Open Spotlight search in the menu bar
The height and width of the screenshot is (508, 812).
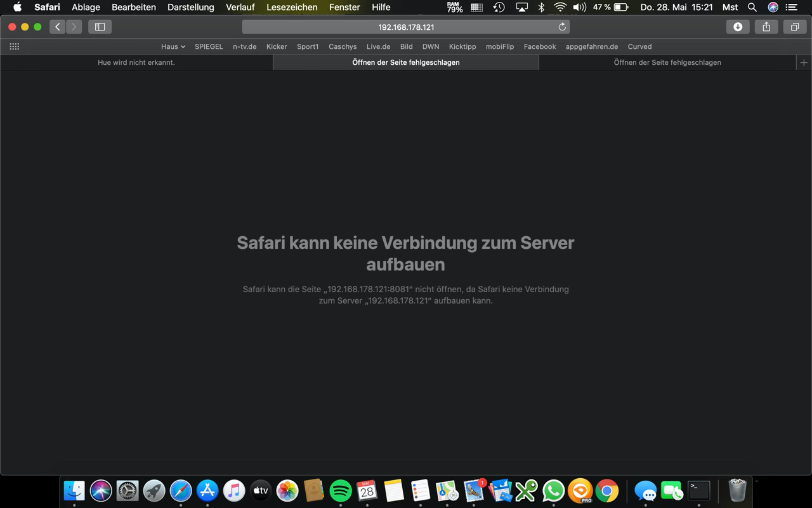coord(752,7)
